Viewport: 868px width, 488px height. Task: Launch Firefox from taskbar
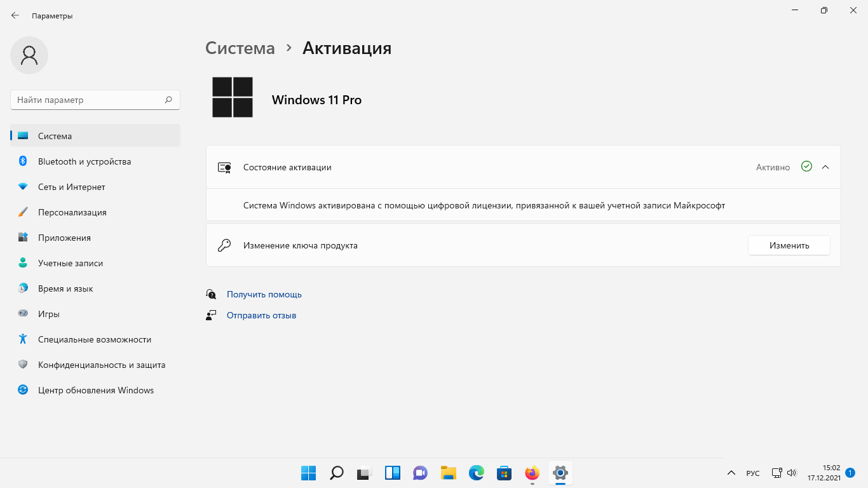coord(532,473)
